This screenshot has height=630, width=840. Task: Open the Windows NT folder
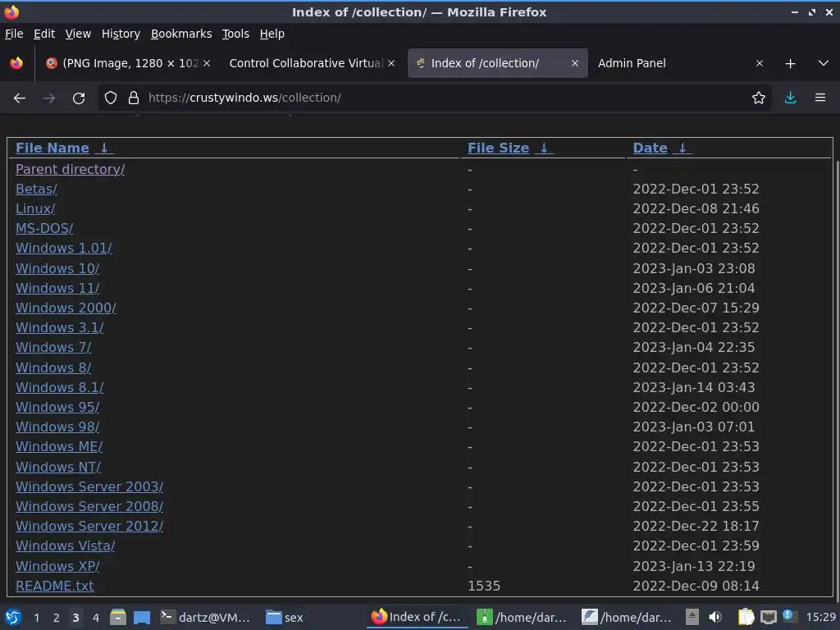[x=58, y=467]
